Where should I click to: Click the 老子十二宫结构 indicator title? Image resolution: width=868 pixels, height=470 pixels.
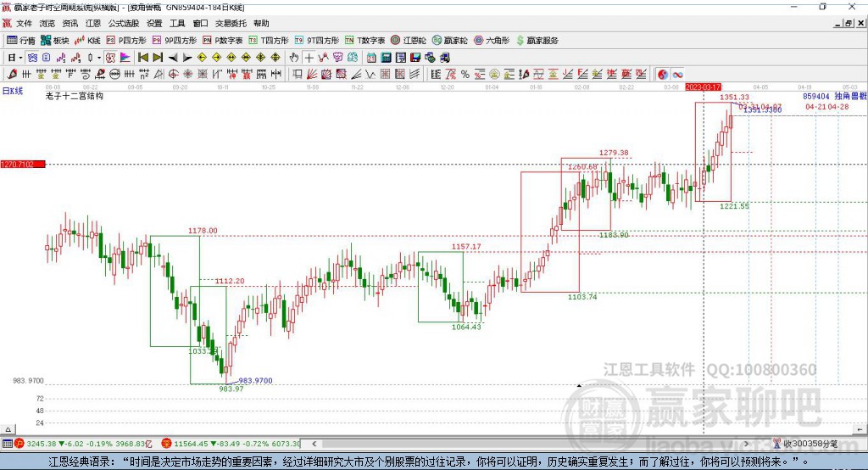pyautogui.click(x=75, y=96)
